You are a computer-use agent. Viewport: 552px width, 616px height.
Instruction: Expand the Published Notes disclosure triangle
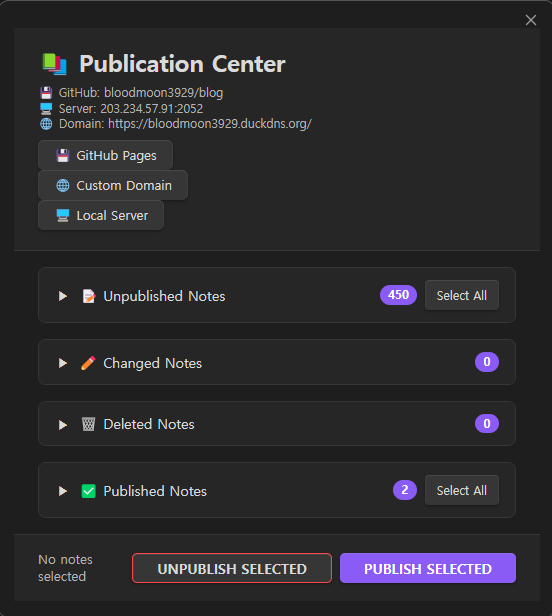tap(62, 491)
